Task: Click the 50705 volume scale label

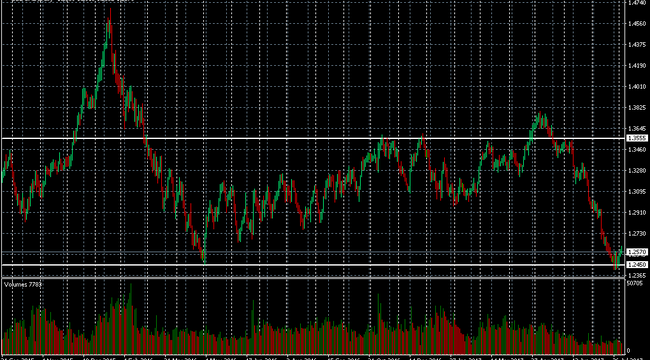Action: point(635,284)
